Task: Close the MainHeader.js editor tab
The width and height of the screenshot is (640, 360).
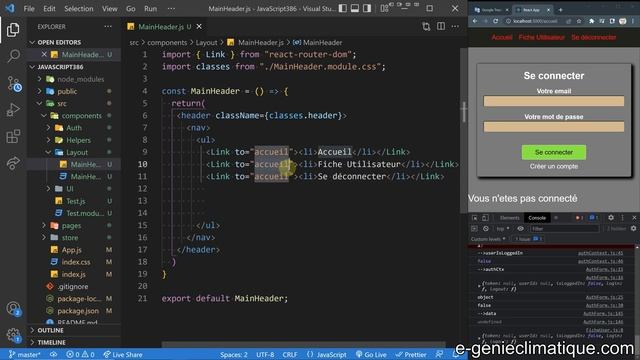Action: pos(199,27)
